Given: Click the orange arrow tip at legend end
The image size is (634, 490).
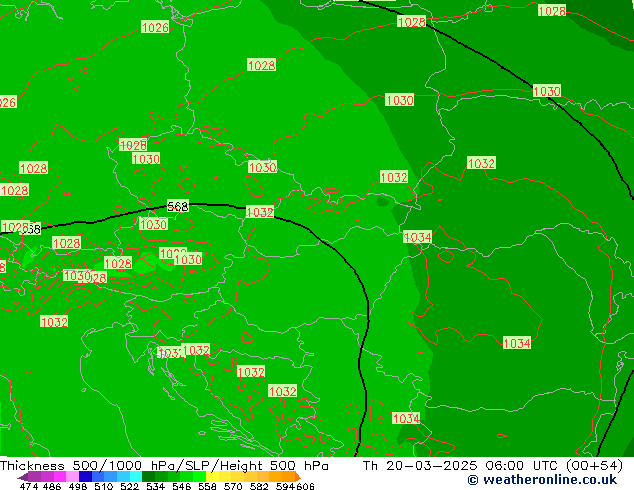Looking at the screenshot, I should click(x=298, y=477).
